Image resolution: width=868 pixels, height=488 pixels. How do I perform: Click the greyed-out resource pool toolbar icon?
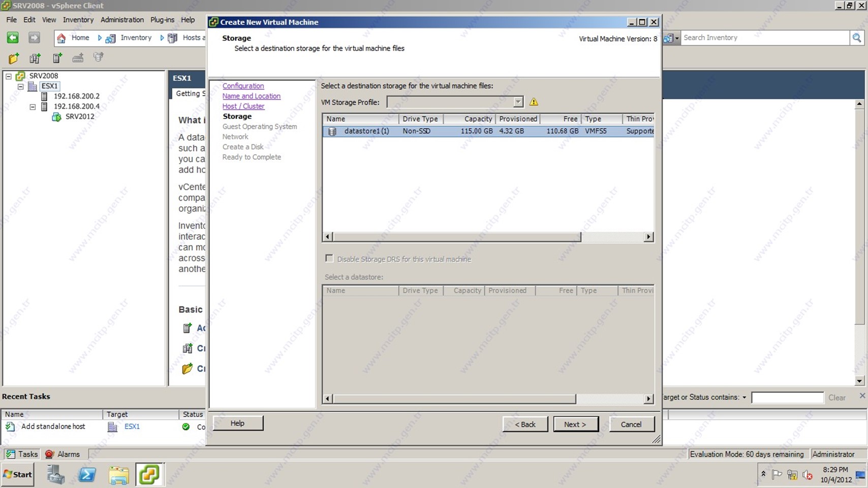[x=99, y=57]
